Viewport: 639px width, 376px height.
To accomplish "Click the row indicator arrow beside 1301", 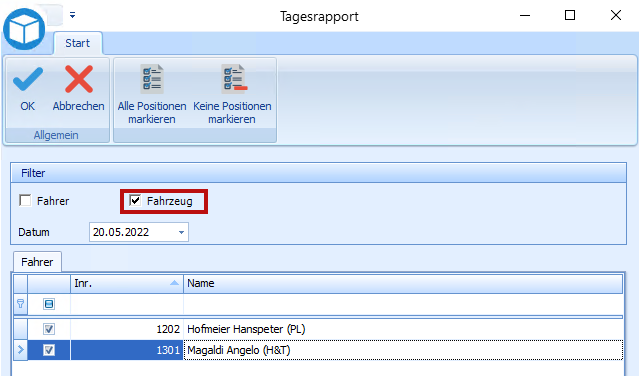I will pos(20,350).
